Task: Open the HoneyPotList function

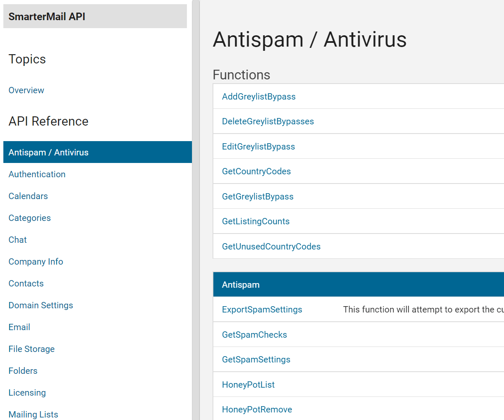Action: point(248,385)
